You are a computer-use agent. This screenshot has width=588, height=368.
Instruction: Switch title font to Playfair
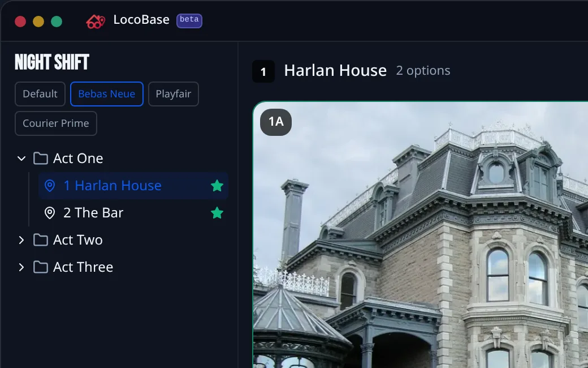pyautogui.click(x=173, y=94)
